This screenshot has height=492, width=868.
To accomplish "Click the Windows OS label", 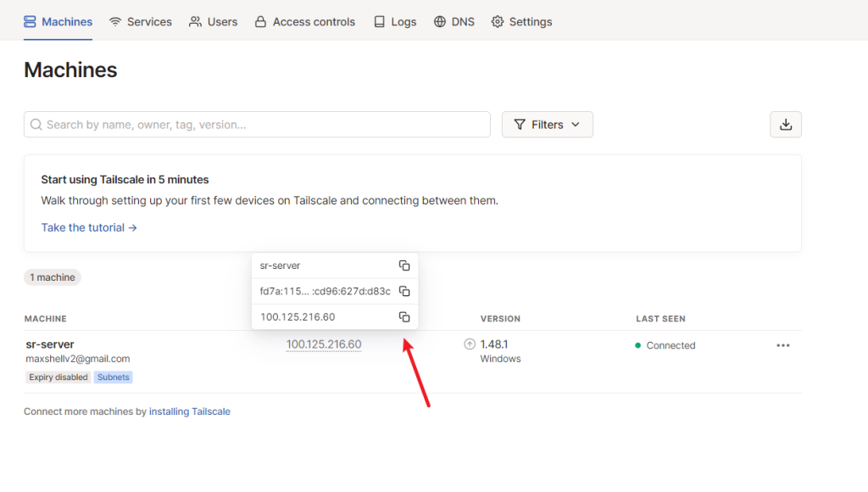I will pos(500,359).
